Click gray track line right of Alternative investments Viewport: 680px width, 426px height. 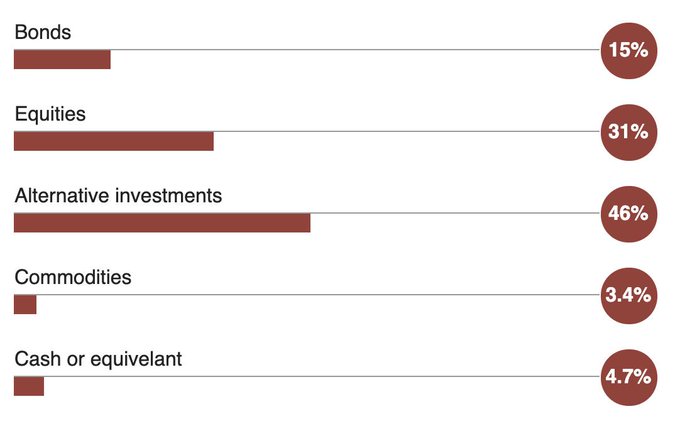[x=450, y=213]
